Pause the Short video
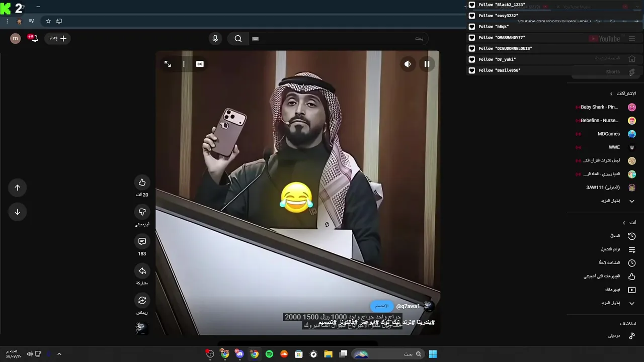This screenshot has width=644, height=362. click(x=427, y=64)
